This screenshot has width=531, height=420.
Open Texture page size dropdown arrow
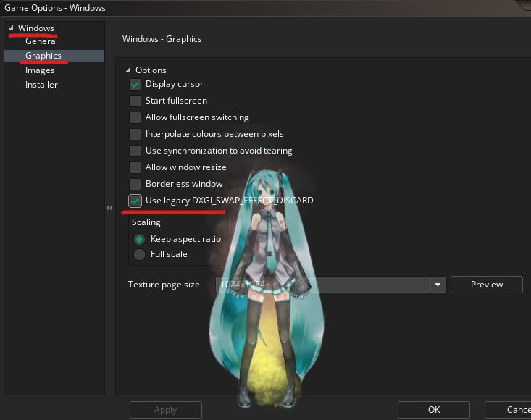point(438,285)
